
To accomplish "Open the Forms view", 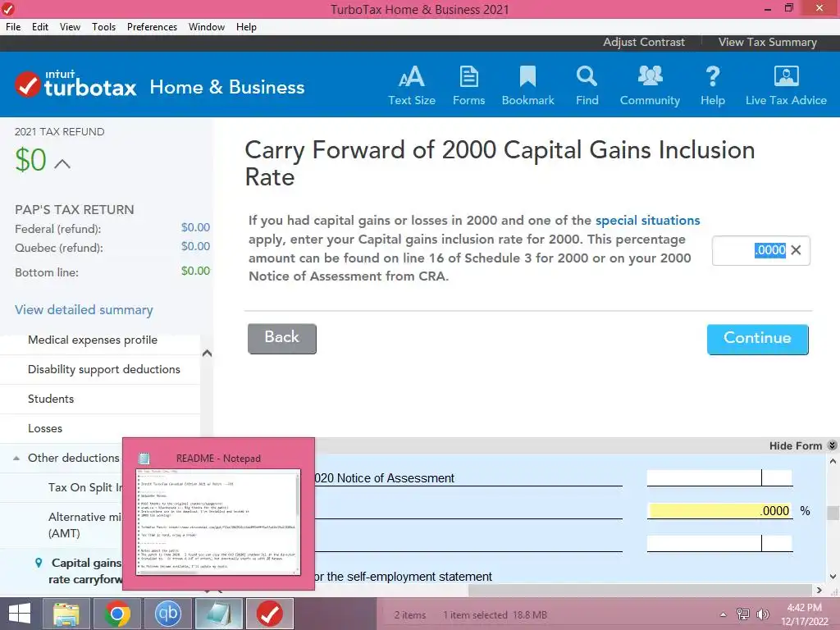I will click(468, 85).
